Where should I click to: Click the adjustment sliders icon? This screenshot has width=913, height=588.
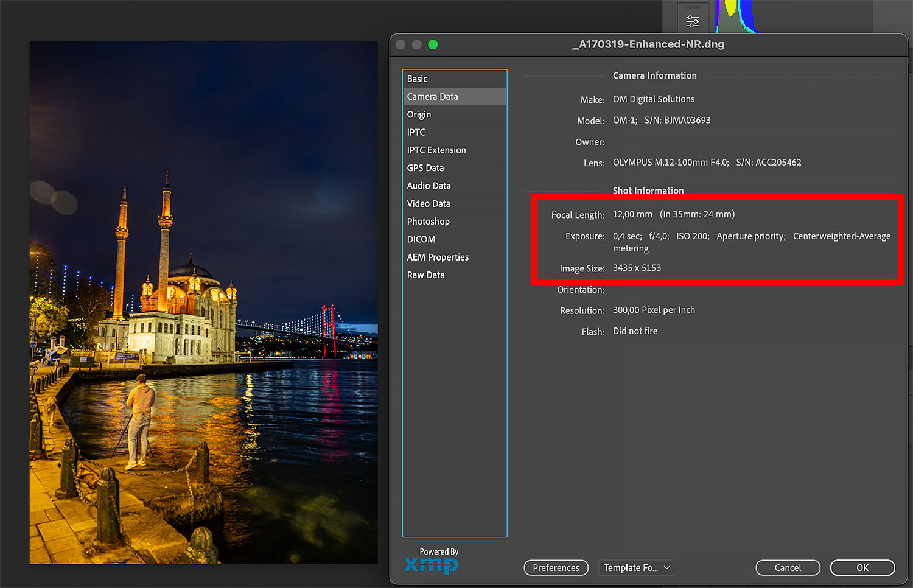[x=693, y=21]
